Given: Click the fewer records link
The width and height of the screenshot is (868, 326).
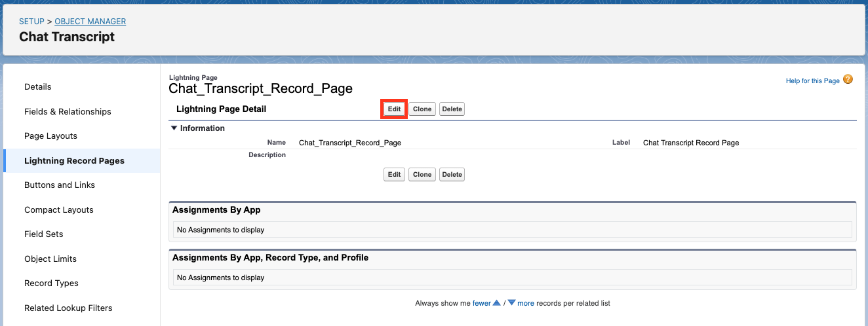Looking at the screenshot, I should [x=481, y=304].
